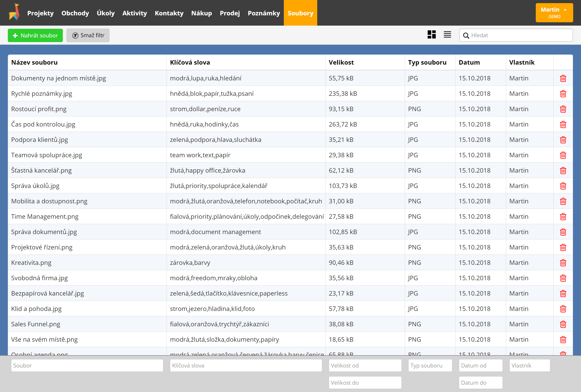Click keywords 'team work,text,papír'
The image size is (581, 392).
(x=200, y=155)
